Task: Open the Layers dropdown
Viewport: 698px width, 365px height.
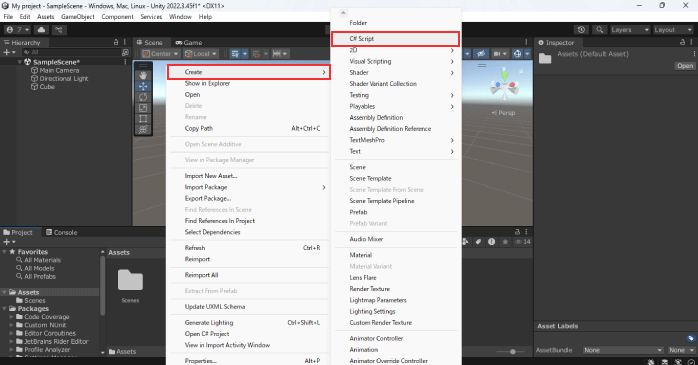Action: [630, 30]
